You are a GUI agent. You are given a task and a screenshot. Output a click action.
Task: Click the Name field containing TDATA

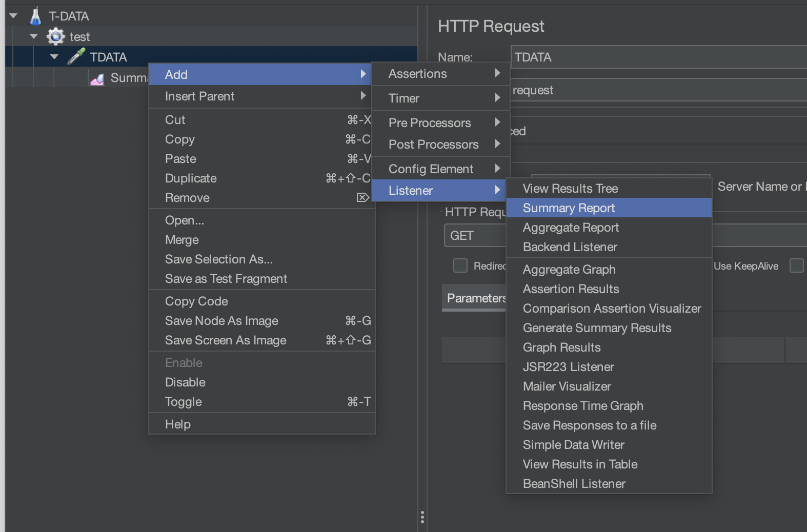click(659, 57)
